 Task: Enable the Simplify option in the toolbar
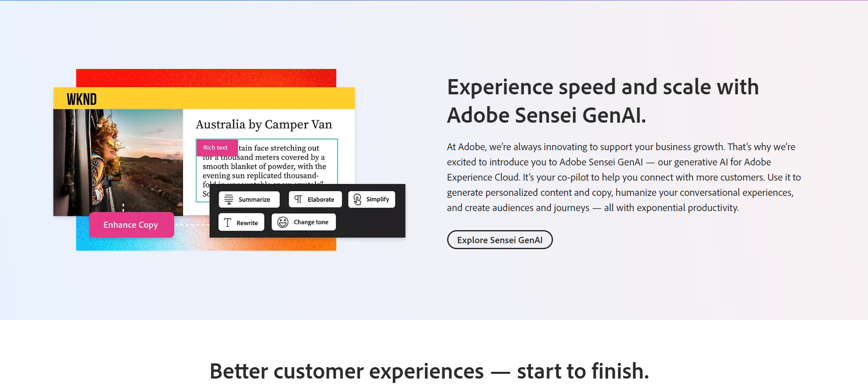tap(371, 199)
